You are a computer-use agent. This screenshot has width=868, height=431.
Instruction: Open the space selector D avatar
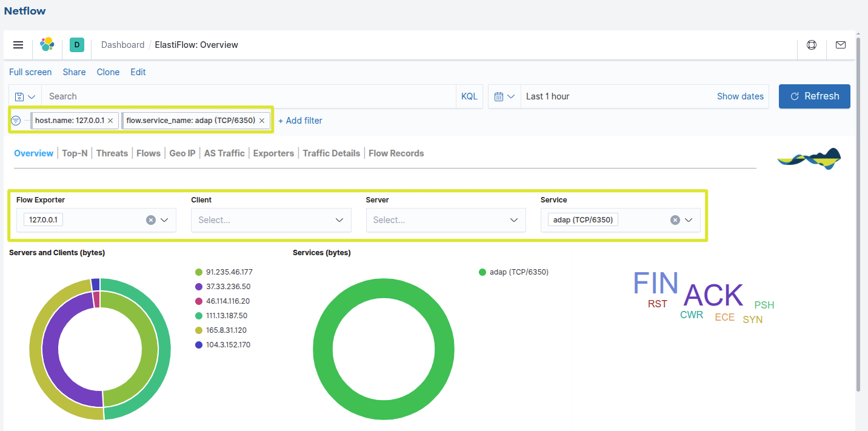(x=77, y=44)
